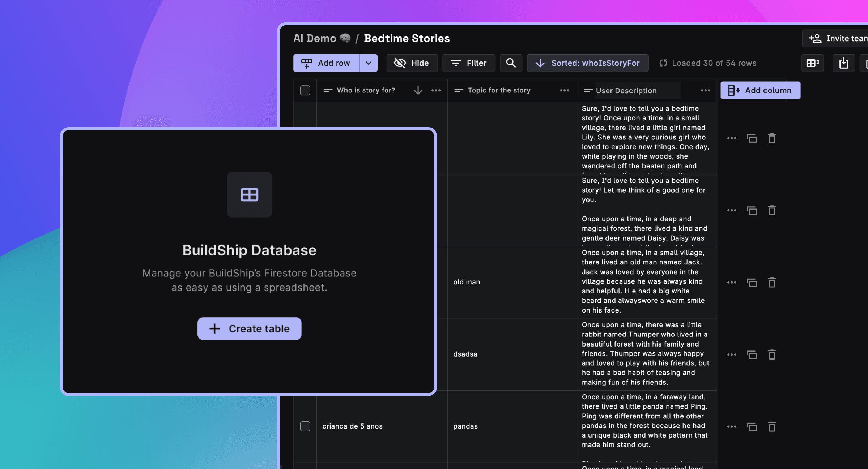Screen dimensions: 868x469
Task: Toggle column visibility with Hide button
Action: 412,63
